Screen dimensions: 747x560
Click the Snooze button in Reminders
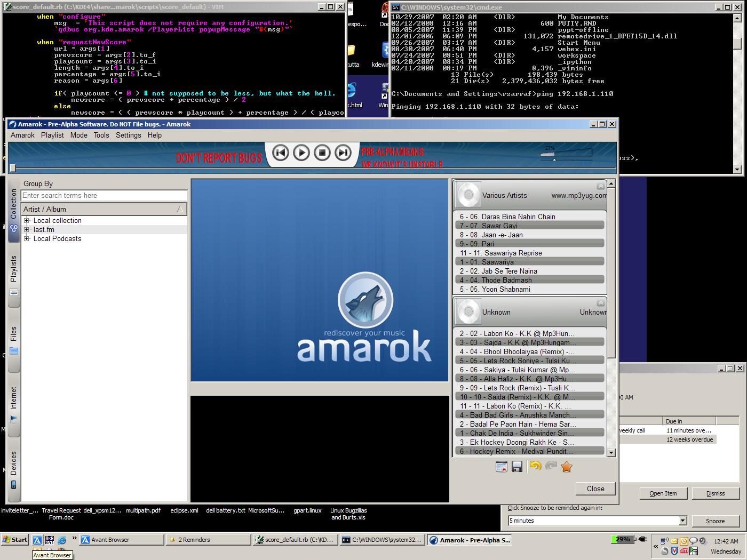tap(716, 521)
